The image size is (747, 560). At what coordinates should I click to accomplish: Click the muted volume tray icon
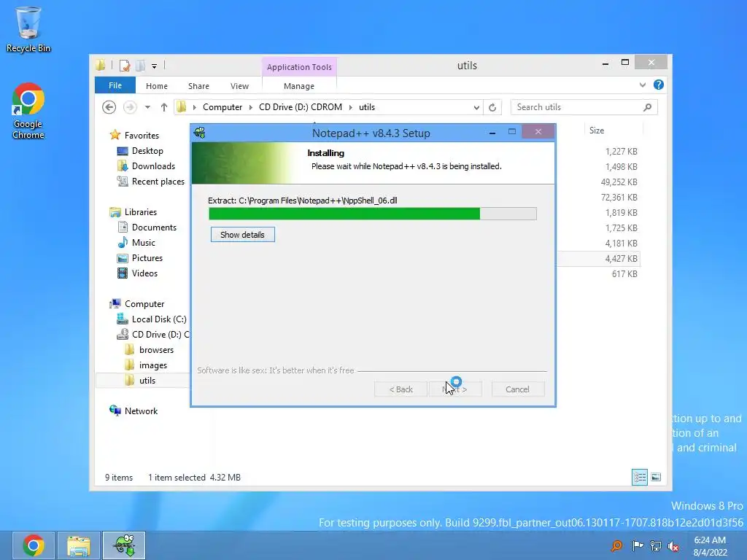[673, 545]
